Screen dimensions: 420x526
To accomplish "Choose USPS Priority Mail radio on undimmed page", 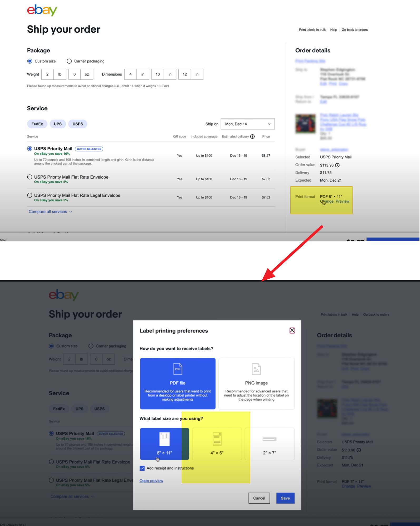I will point(30,149).
